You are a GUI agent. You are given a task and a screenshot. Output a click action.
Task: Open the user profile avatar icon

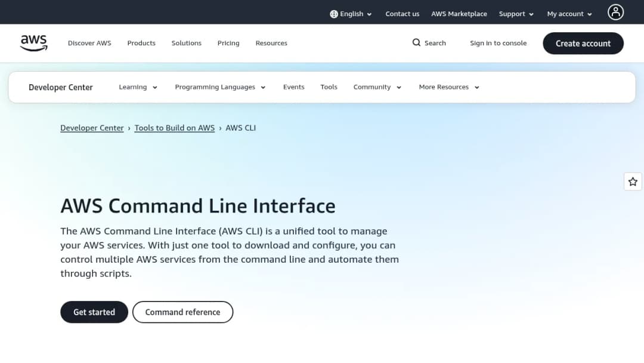point(615,13)
